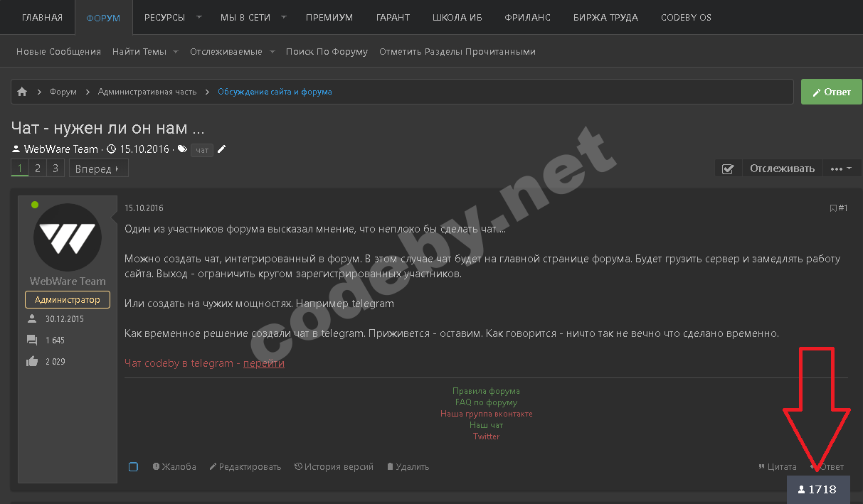Expand the Мы в сети dropdown arrow

284,17
